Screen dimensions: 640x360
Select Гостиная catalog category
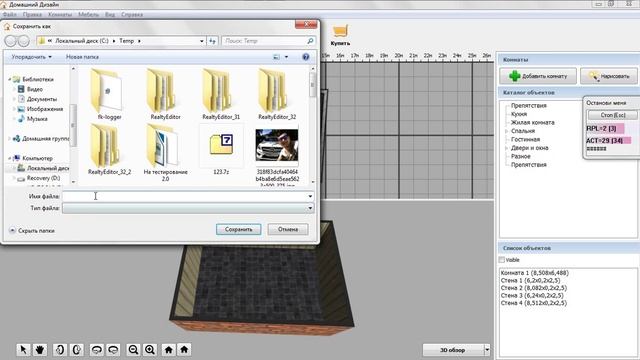pos(525,140)
